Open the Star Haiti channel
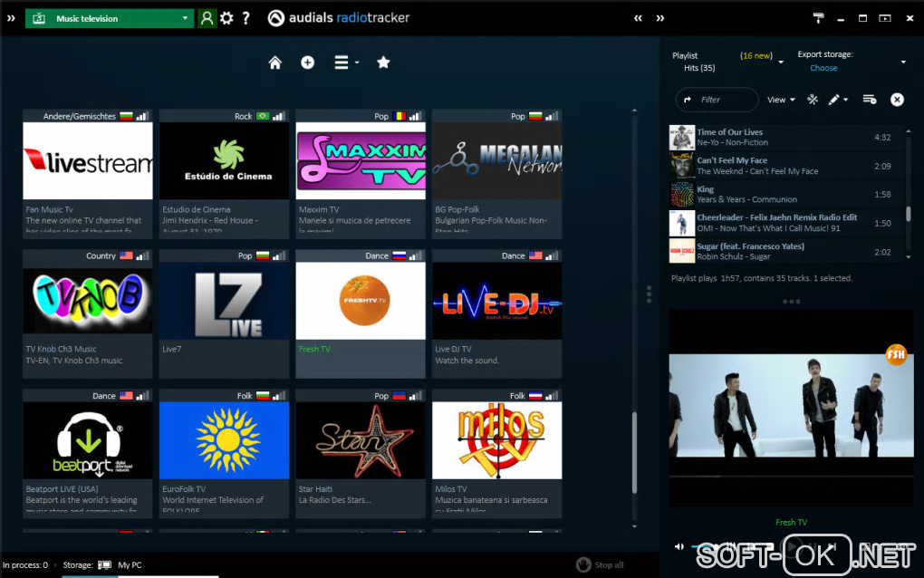This screenshot has width=924, height=578. point(361,453)
